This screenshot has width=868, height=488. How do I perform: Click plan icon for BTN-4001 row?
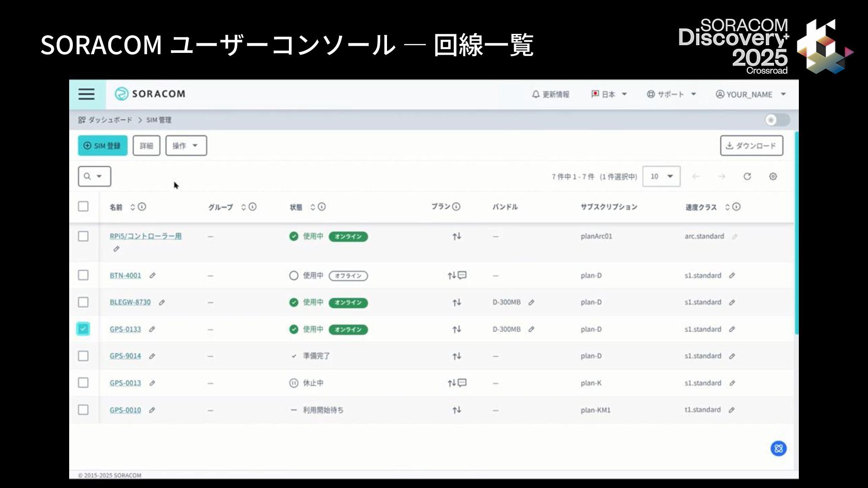point(457,275)
